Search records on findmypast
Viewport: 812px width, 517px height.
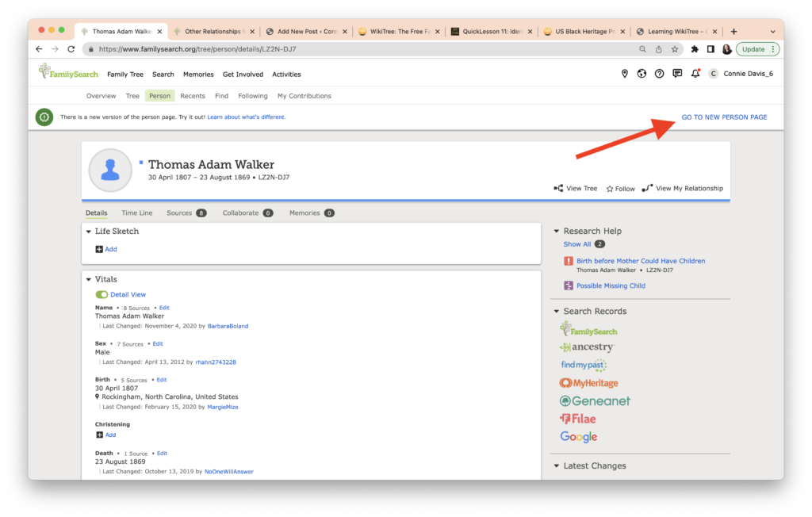[x=583, y=366]
